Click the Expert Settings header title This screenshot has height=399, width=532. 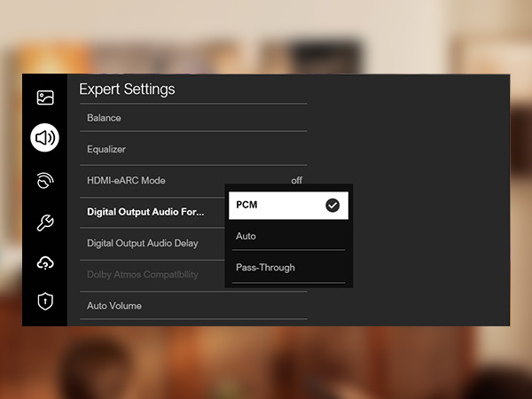pos(127,90)
